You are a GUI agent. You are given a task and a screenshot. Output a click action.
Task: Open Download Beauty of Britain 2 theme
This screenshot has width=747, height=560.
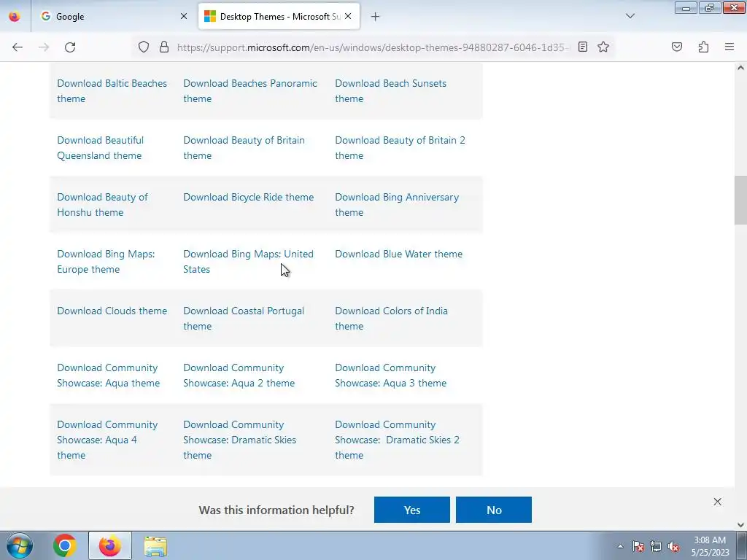point(400,147)
